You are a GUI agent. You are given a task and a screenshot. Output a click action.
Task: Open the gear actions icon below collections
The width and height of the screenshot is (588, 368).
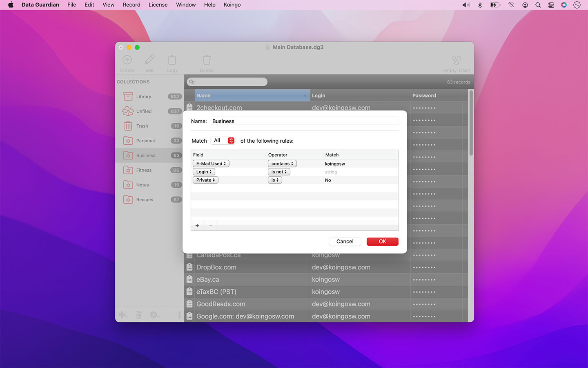[154, 315]
